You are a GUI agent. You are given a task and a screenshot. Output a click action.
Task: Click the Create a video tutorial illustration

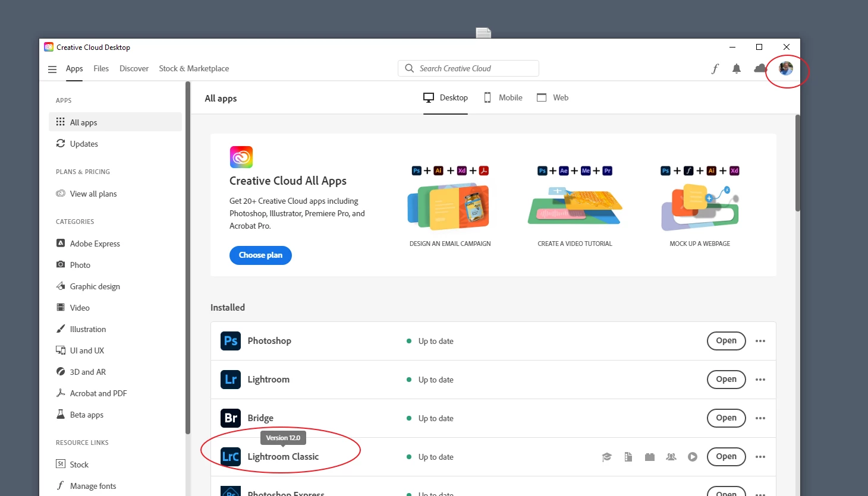point(575,207)
